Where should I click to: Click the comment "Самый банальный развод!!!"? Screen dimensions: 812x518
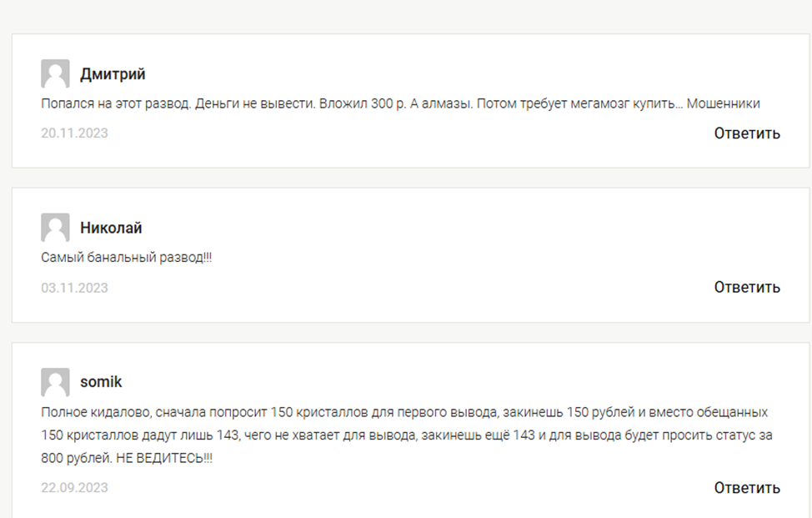click(126, 258)
